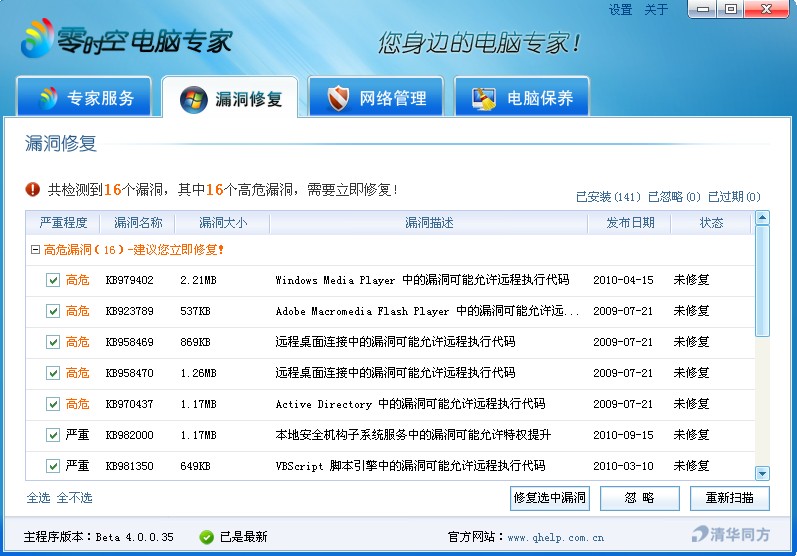
Task: Click the 649KB size cell
Action: (x=195, y=467)
